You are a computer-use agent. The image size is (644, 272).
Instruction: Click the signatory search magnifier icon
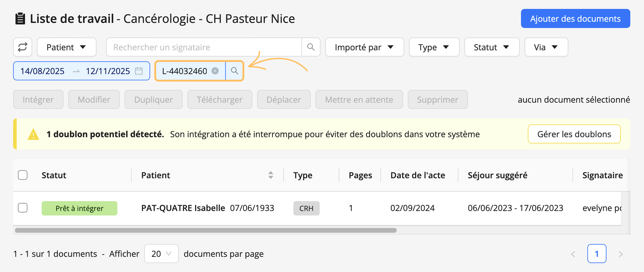coord(311,47)
